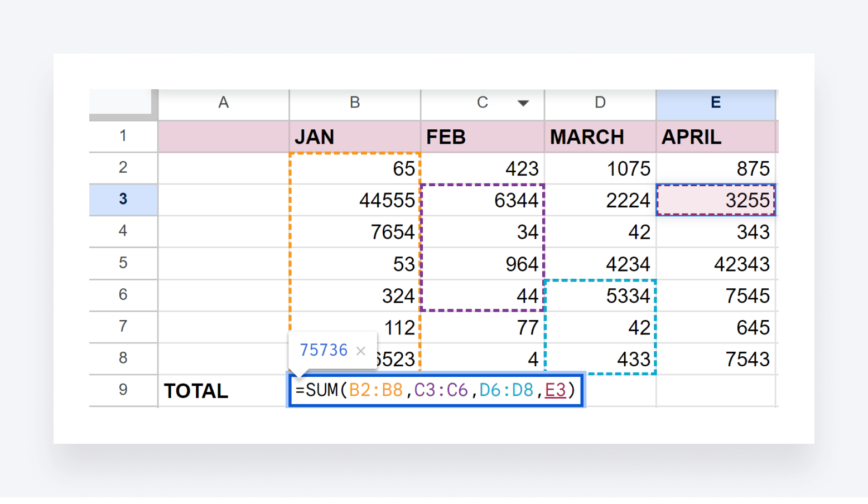Screen dimensions: 868x504
Task: Select the column E header
Action: coord(716,103)
